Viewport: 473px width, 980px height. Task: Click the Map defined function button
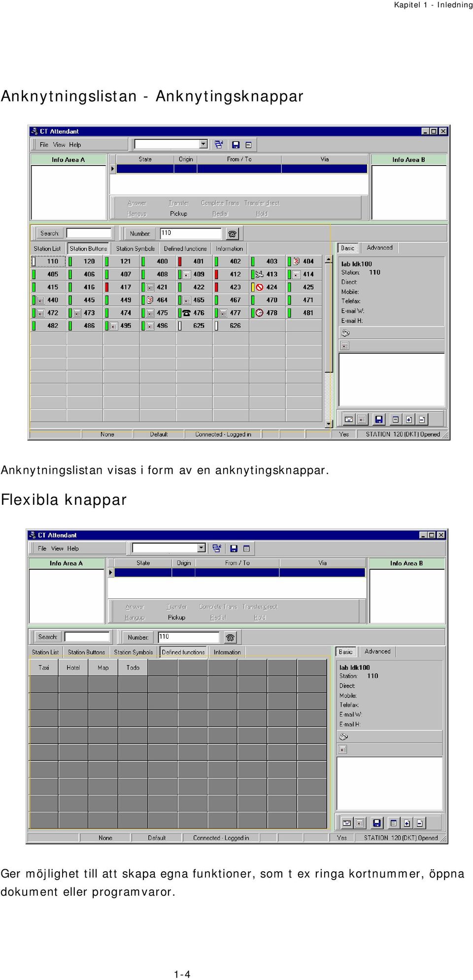[x=103, y=668]
